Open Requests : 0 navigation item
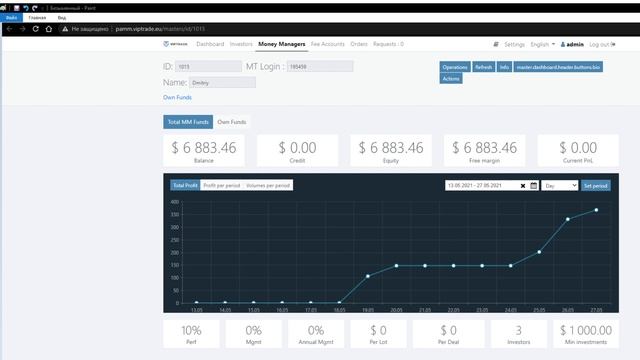 coord(388,44)
